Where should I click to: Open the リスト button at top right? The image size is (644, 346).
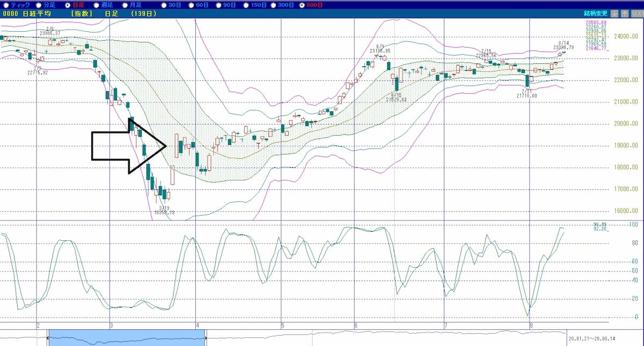[x=636, y=13]
